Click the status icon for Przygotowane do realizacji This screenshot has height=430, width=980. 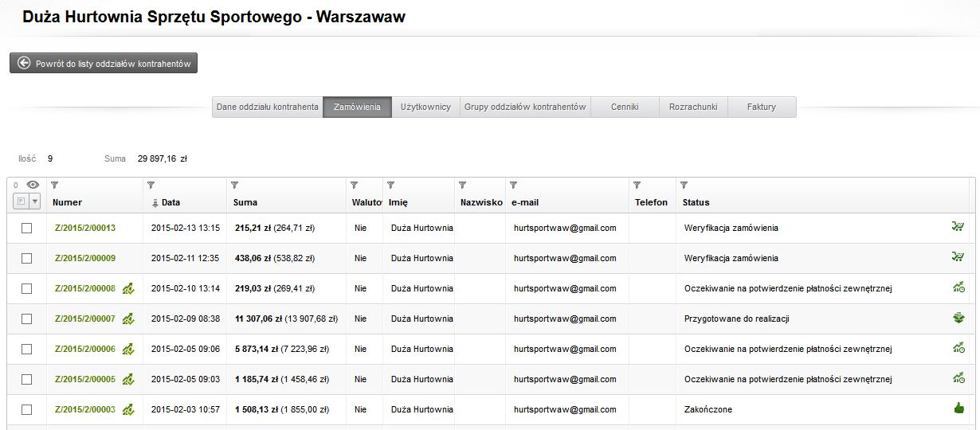[958, 319]
